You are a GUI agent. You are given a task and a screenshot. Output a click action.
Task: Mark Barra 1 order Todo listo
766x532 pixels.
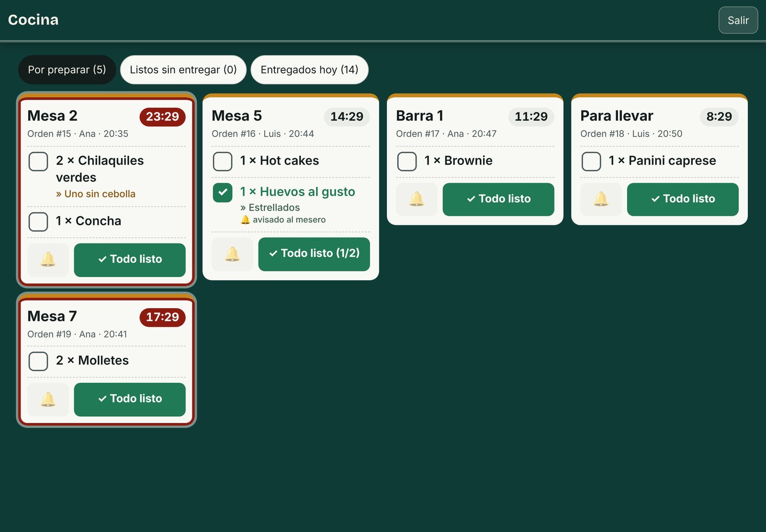(x=498, y=199)
